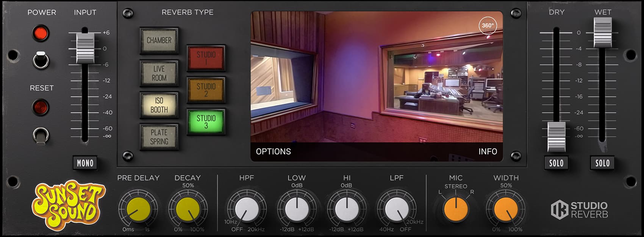
Task: Flip the Reset toggle switch
Action: [x=41, y=135]
